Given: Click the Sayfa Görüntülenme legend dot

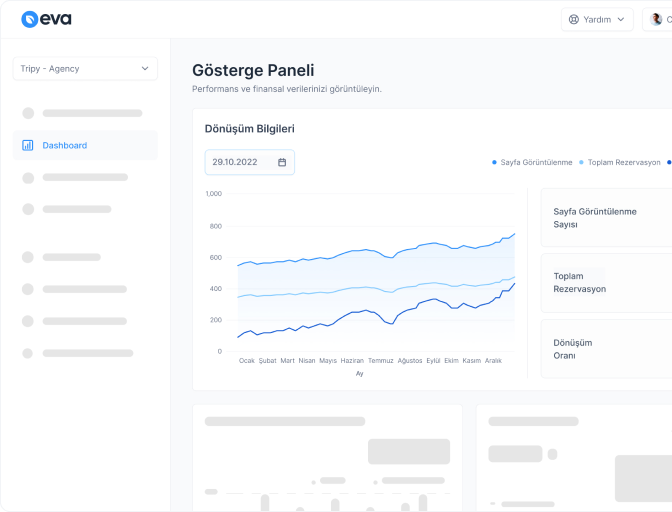Looking at the screenshot, I should click(x=494, y=162).
